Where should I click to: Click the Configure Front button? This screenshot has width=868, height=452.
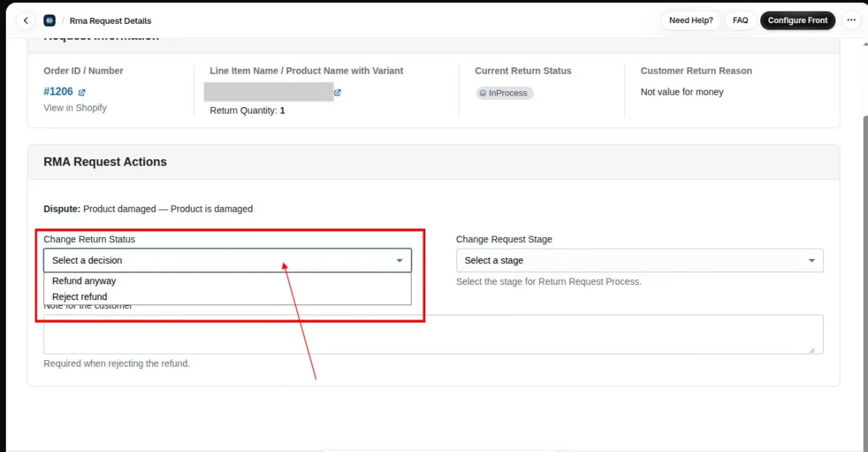pos(798,20)
